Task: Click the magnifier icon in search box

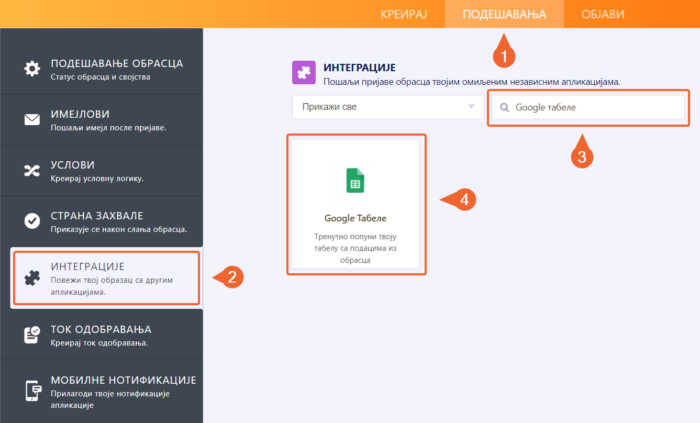Action: click(x=504, y=108)
